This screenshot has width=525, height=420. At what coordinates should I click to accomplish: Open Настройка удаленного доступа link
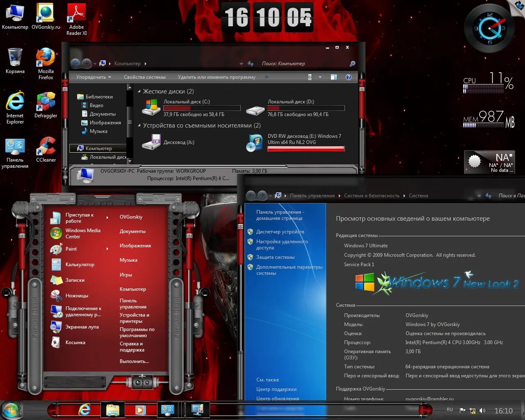coord(282,244)
